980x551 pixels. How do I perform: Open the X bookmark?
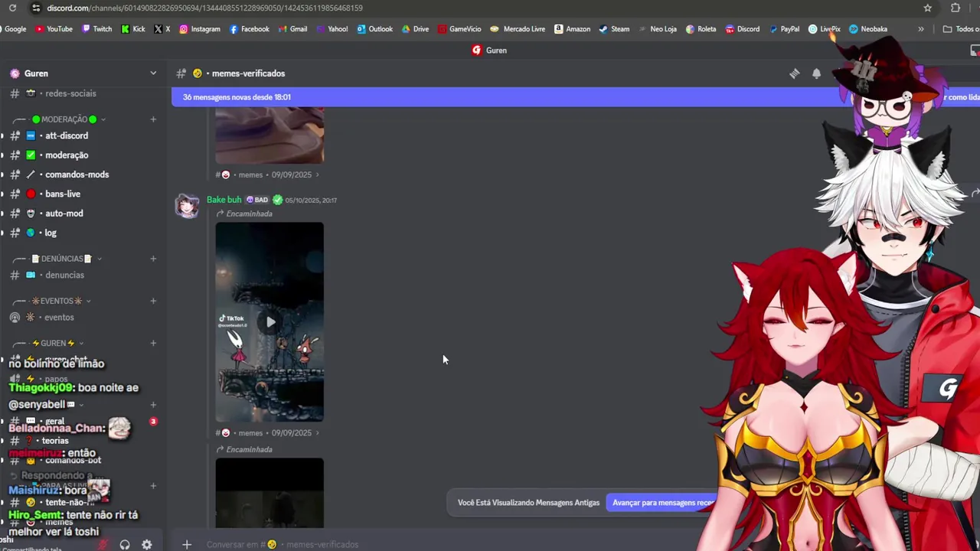(162, 29)
